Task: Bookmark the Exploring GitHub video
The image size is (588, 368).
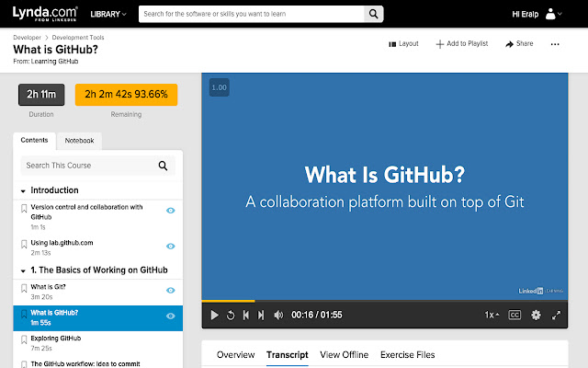Action: pyautogui.click(x=24, y=339)
